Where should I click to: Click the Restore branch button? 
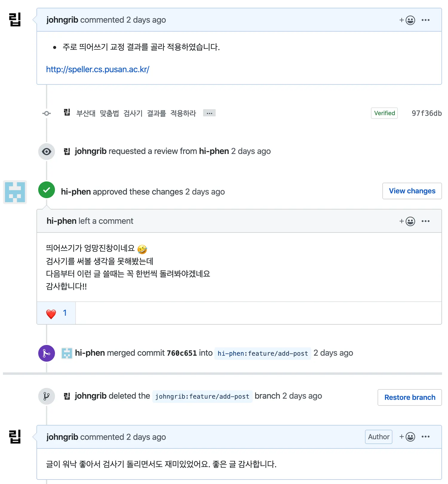[409, 397]
